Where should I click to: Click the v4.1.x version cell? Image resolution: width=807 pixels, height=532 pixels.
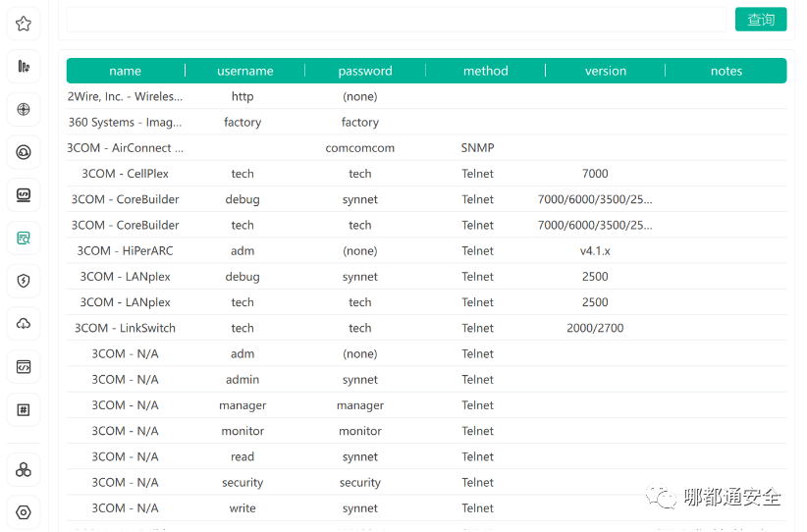[x=595, y=251]
